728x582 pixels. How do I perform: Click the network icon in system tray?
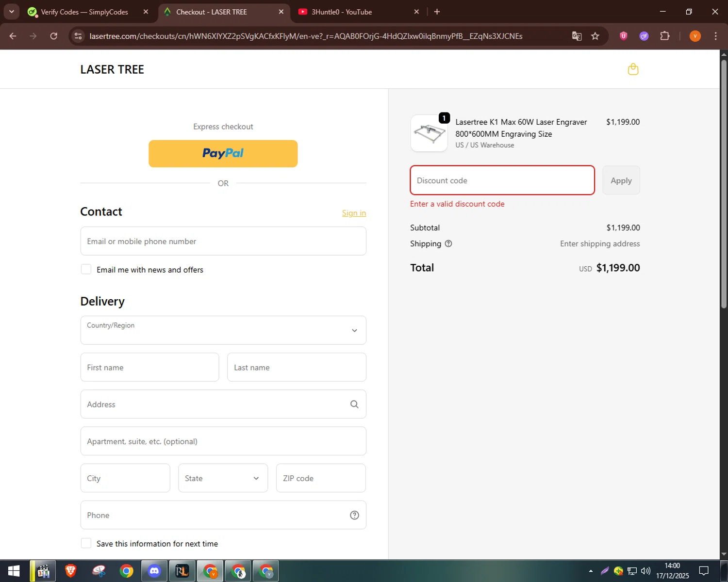point(632,571)
